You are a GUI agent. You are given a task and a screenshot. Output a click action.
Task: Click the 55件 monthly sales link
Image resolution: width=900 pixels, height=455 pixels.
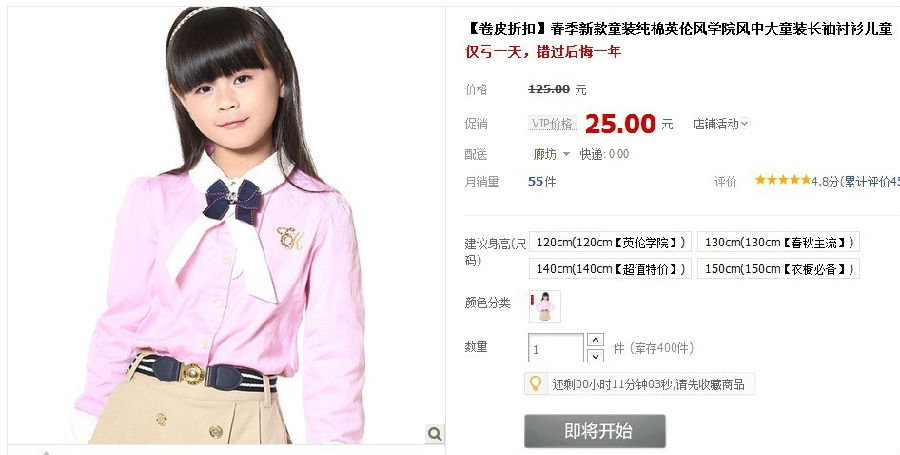coord(542,181)
